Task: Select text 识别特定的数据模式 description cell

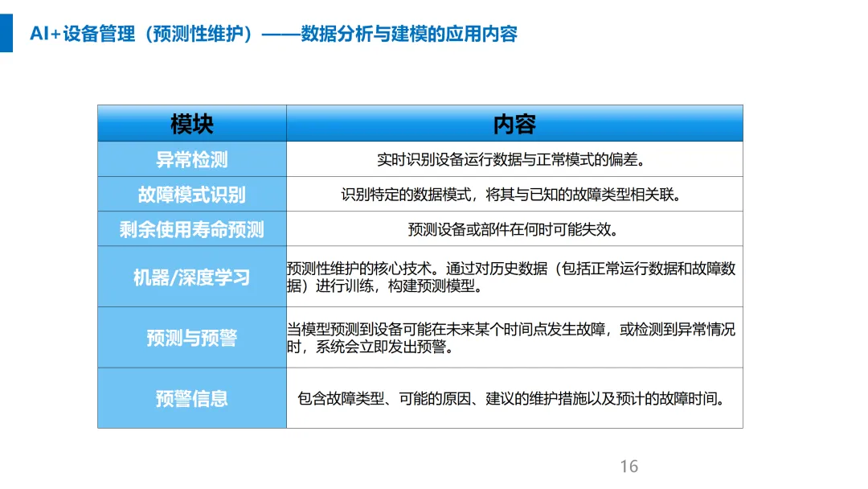Action: (x=514, y=195)
